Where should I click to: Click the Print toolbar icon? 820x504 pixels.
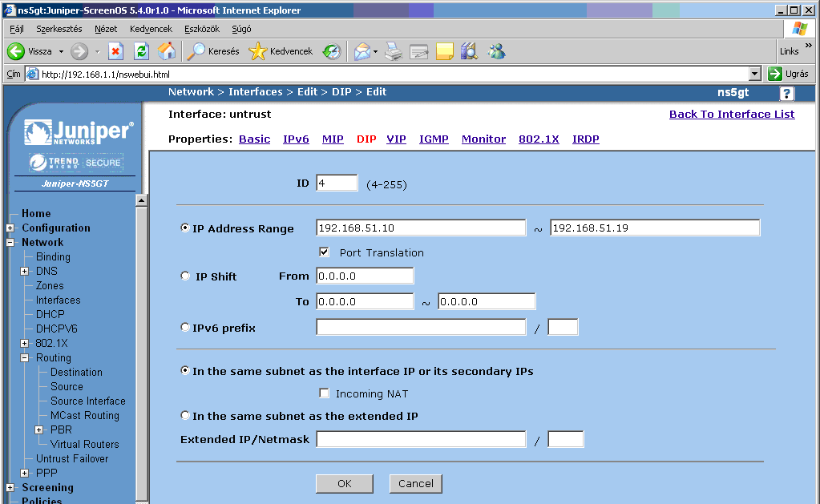coord(393,51)
